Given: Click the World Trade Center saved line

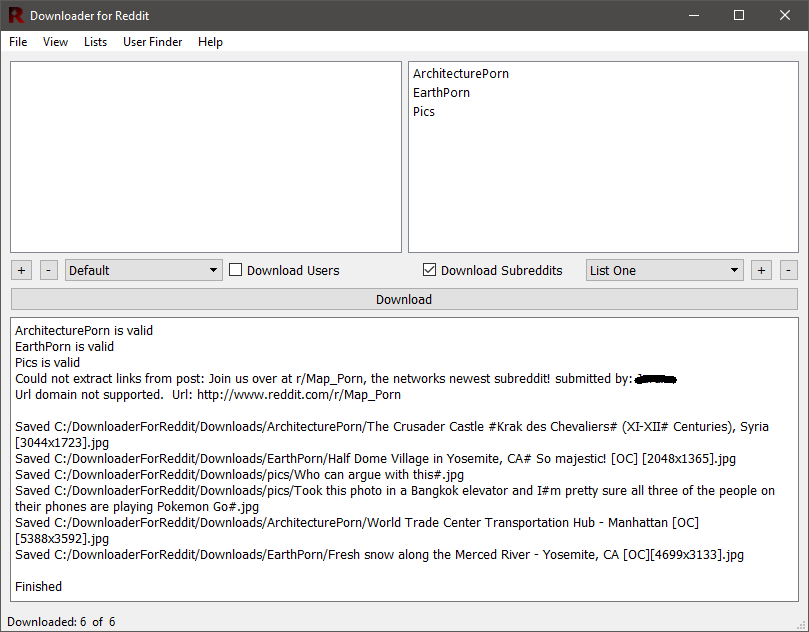Looking at the screenshot, I should [357, 530].
